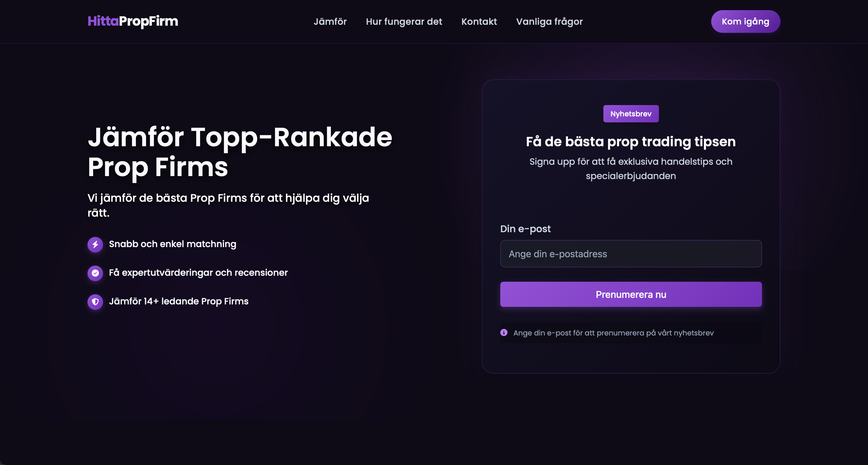
Task: Click the Nyhetsbrev badge
Action: pos(631,114)
